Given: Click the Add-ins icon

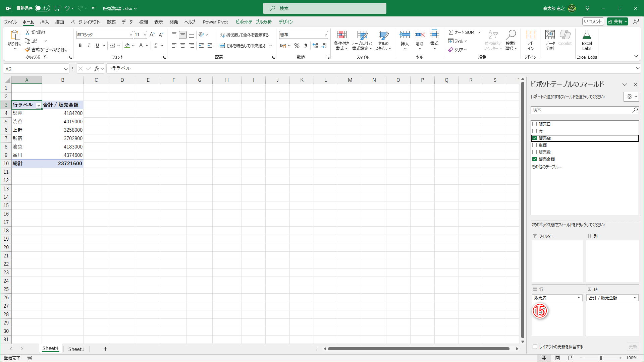Looking at the screenshot, I should 530,35.
